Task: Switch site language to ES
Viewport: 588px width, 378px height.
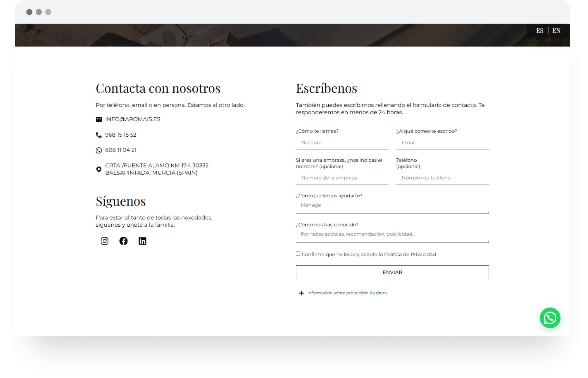Action: tap(540, 30)
